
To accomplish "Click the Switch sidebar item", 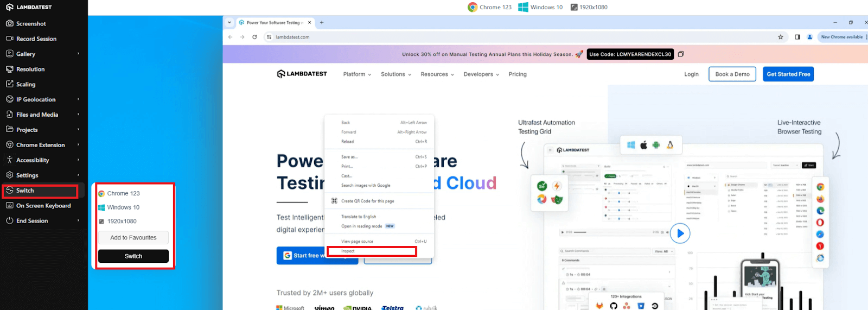I will 40,191.
